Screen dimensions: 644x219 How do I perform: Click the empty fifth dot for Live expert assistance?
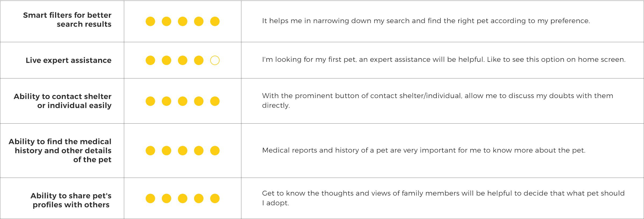[215, 60]
